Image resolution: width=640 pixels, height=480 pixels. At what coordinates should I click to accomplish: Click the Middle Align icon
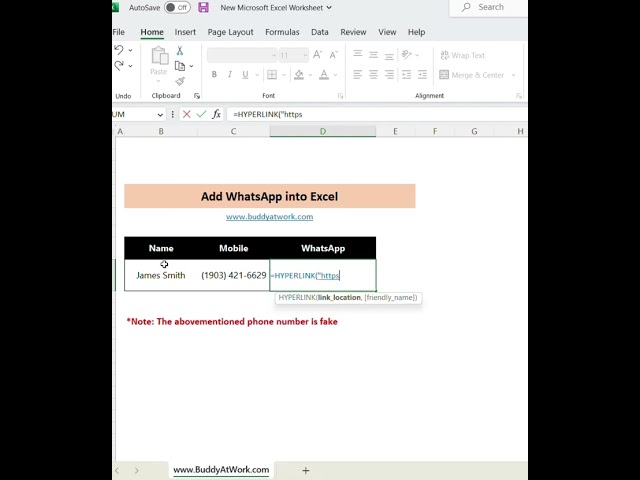click(x=373, y=54)
